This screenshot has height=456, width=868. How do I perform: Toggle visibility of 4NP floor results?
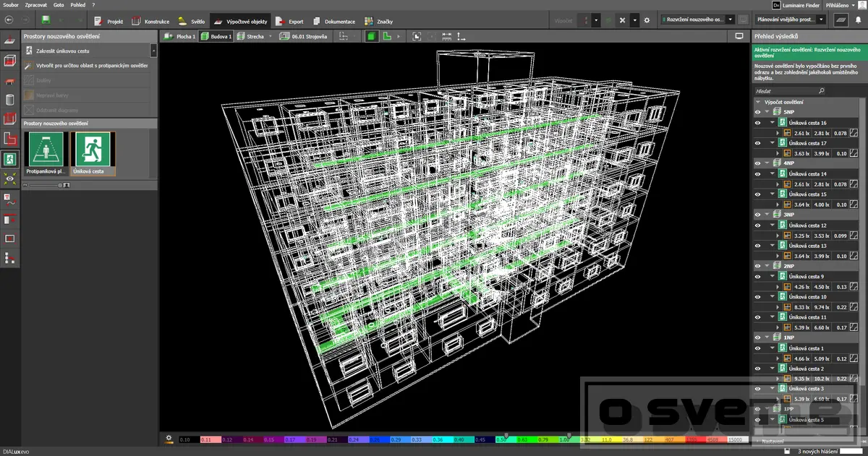click(x=758, y=163)
